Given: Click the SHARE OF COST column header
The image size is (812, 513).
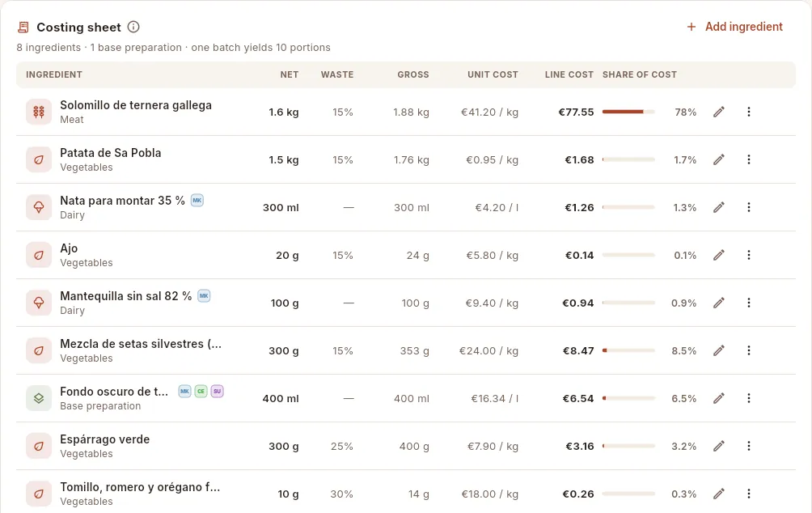Looking at the screenshot, I should click(x=640, y=74).
